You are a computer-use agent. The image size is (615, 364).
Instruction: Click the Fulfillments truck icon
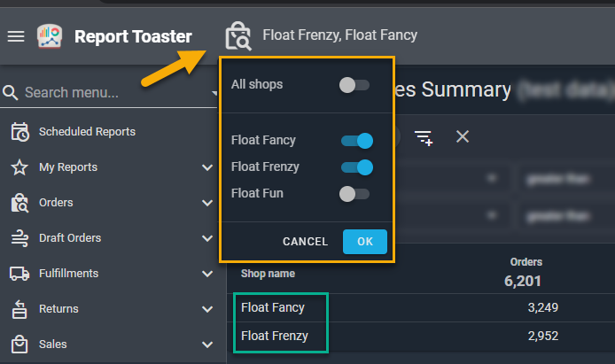(x=19, y=274)
